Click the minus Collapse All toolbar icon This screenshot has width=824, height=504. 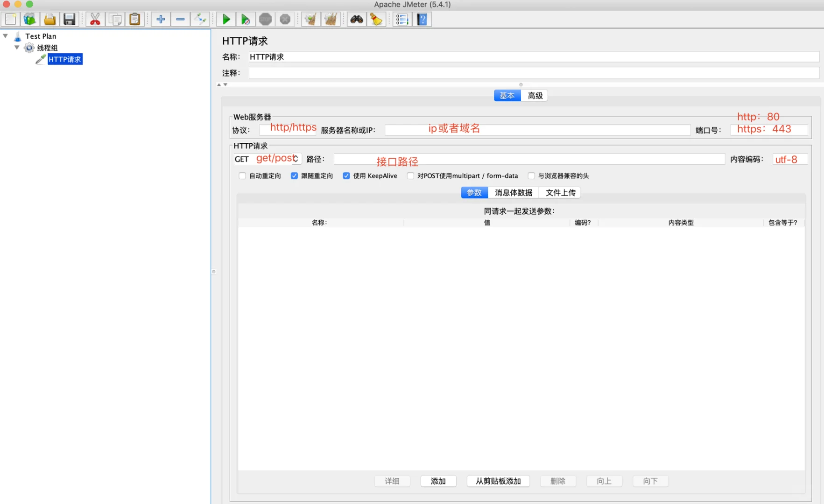(x=180, y=19)
